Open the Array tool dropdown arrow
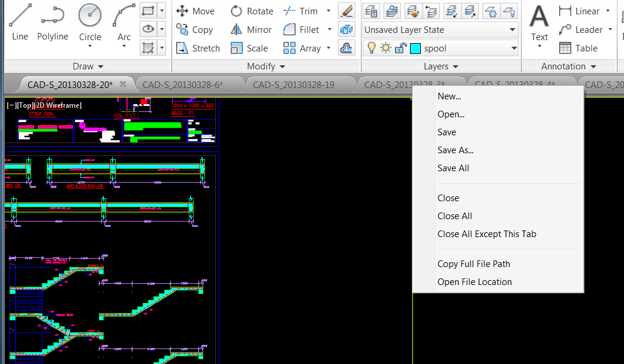The height and width of the screenshot is (364, 624). [x=328, y=48]
